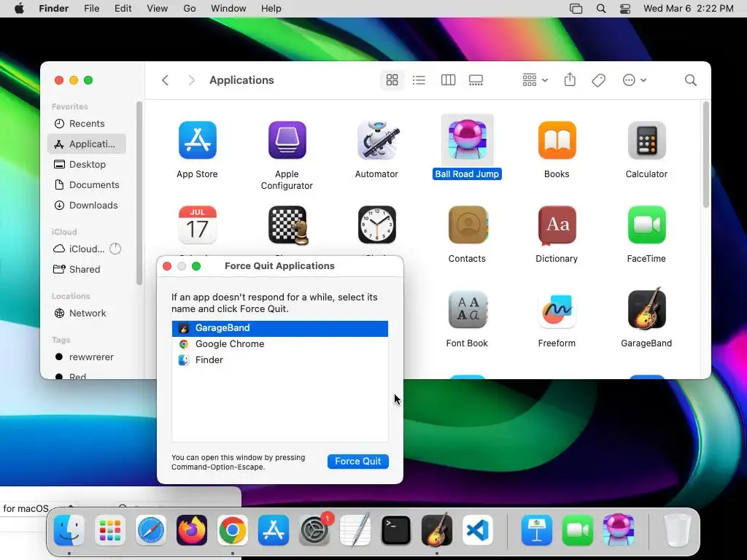
Task: Select the Automator robot icon
Action: pos(377,140)
